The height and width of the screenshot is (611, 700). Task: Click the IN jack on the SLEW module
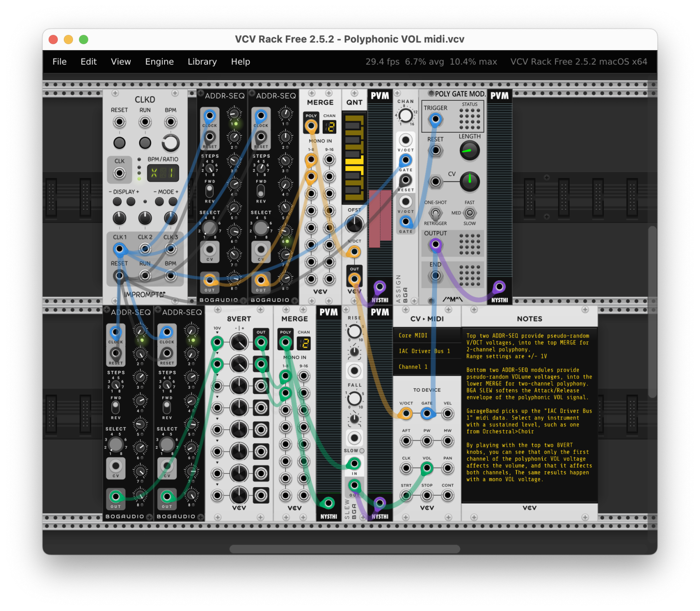click(x=354, y=464)
